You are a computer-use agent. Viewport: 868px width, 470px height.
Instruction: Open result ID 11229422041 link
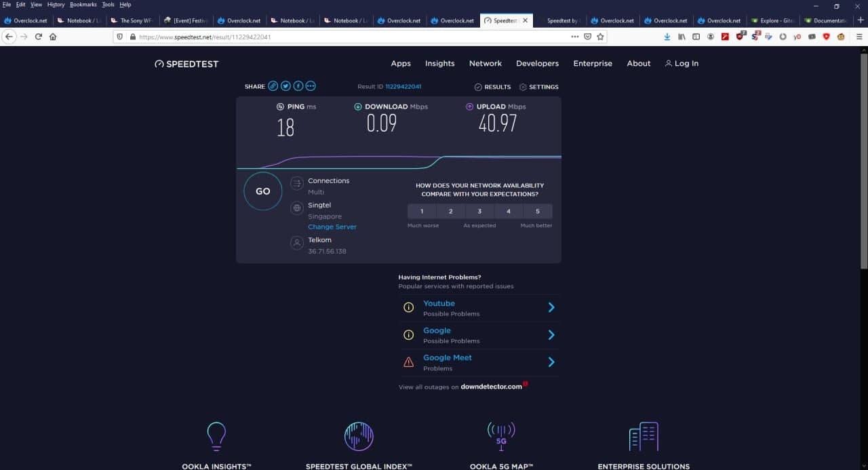click(x=403, y=87)
